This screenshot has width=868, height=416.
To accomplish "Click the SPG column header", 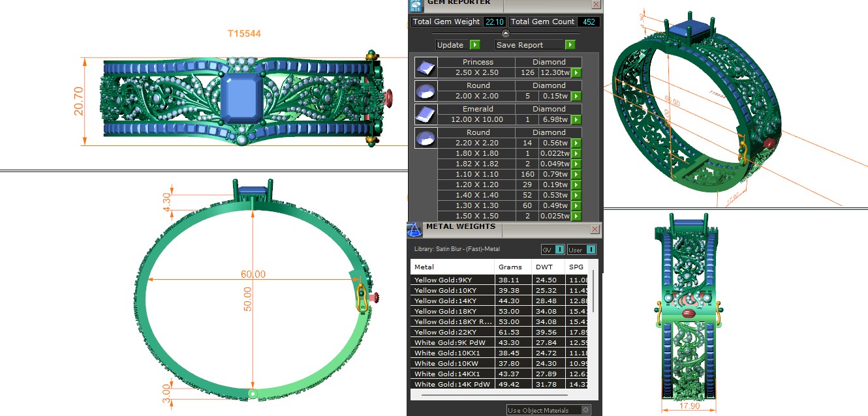I will pos(578,267).
